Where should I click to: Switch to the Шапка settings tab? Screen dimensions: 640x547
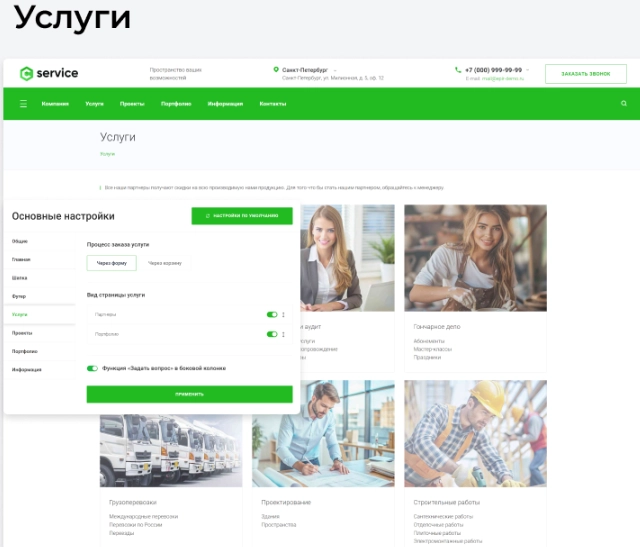pos(39,278)
